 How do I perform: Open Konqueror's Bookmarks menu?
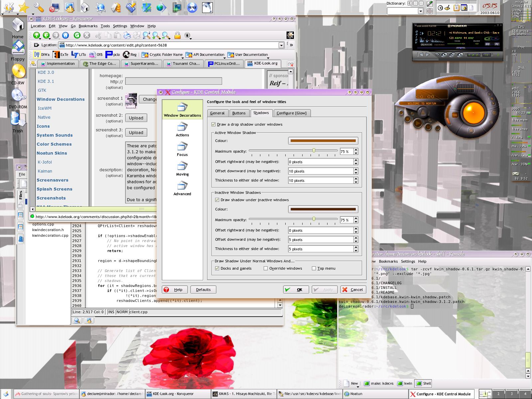tap(88, 26)
